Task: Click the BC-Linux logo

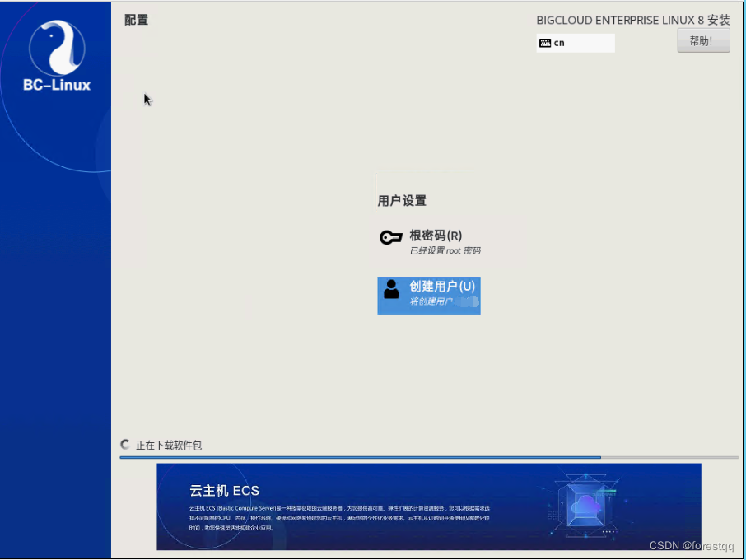Action: pos(57,56)
